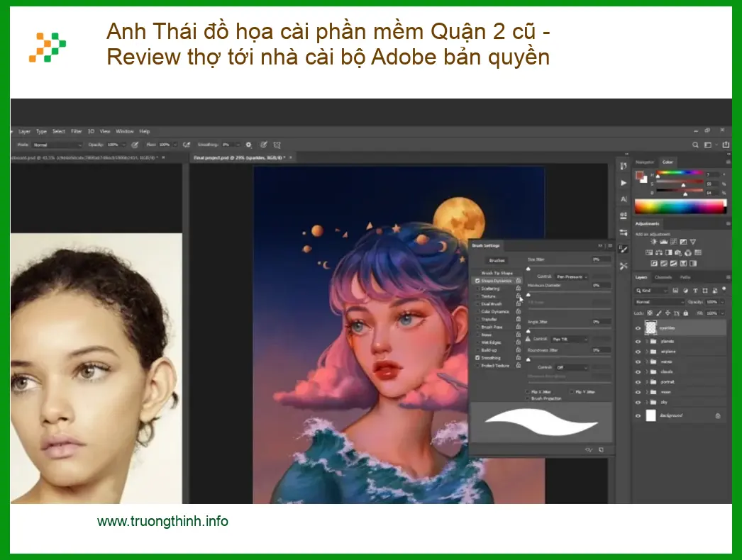This screenshot has width=742, height=560.
Task: Enable the Brush Projection checkbox
Action: pyautogui.click(x=528, y=398)
